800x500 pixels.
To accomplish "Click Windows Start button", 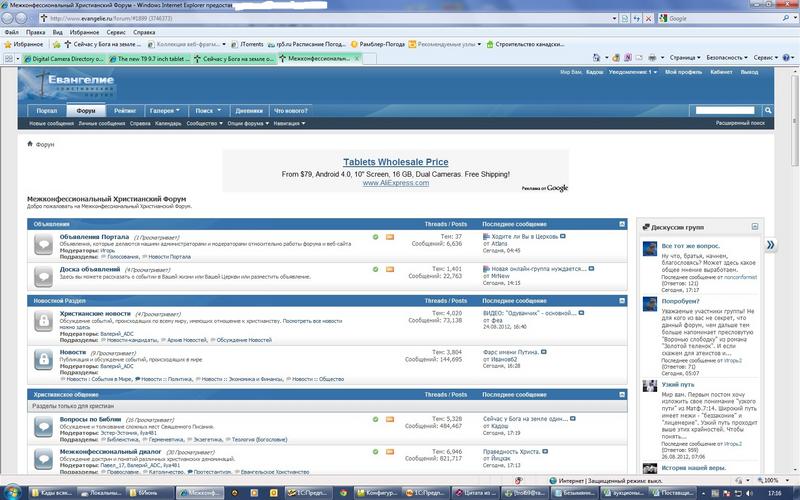I will (x=12, y=493).
